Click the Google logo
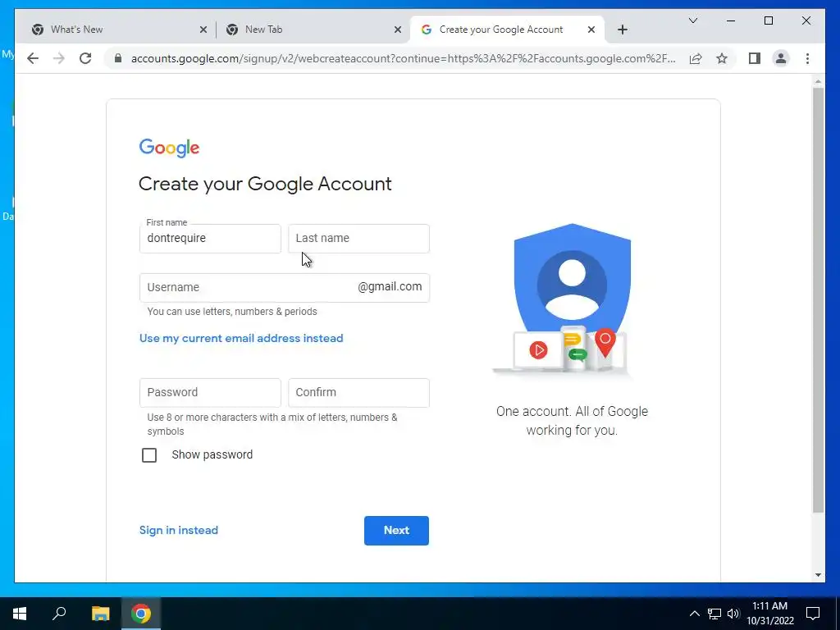The width and height of the screenshot is (840, 630). click(169, 148)
